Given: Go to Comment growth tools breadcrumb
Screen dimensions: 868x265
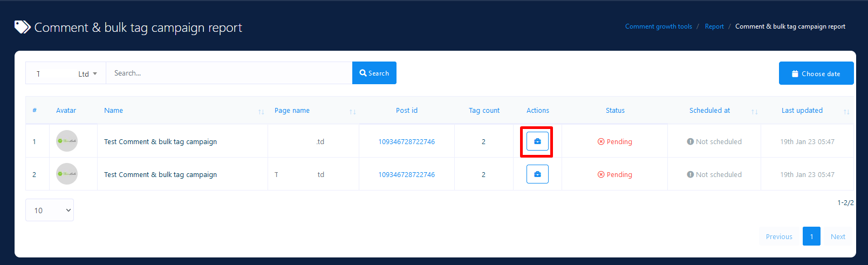Looking at the screenshot, I should coord(658,26).
